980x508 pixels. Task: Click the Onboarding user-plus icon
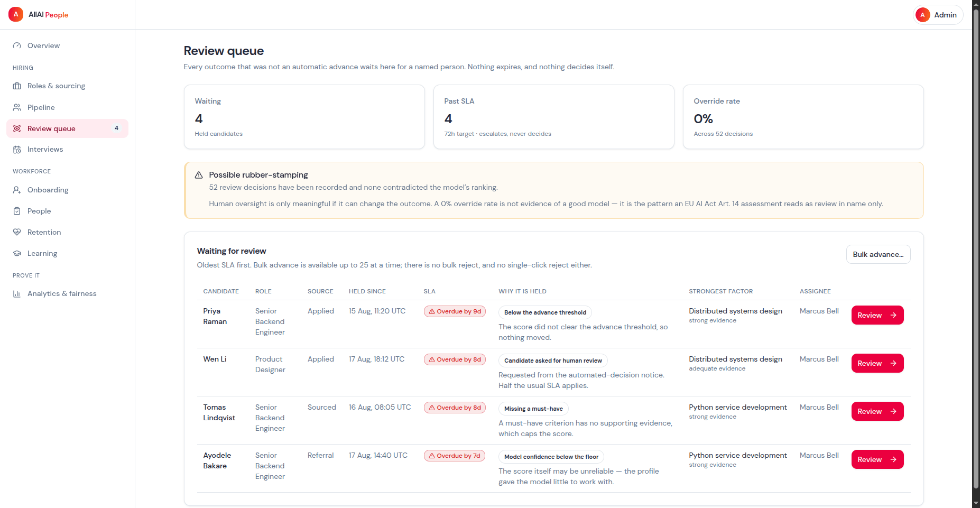point(17,190)
